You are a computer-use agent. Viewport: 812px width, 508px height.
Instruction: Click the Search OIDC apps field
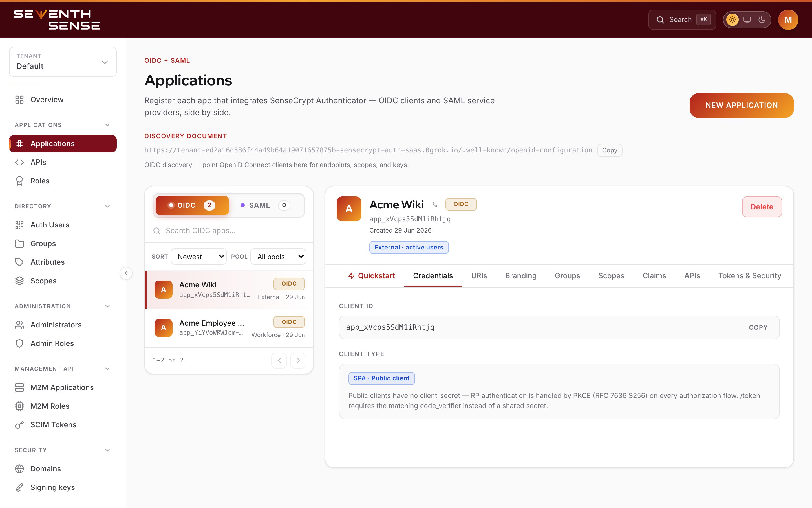[x=229, y=231]
